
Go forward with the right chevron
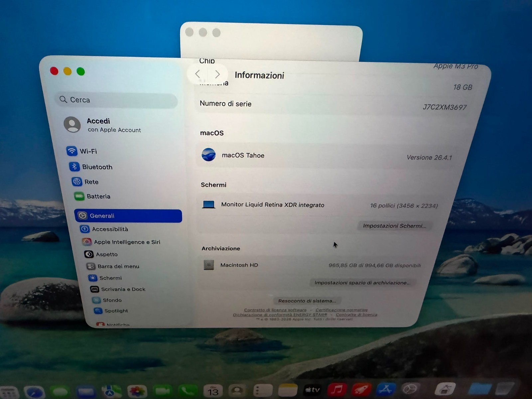[x=217, y=74]
